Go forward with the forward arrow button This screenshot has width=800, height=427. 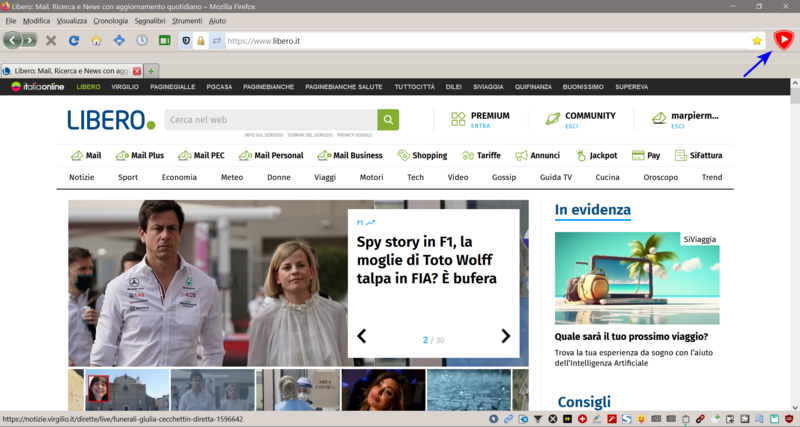[30, 40]
